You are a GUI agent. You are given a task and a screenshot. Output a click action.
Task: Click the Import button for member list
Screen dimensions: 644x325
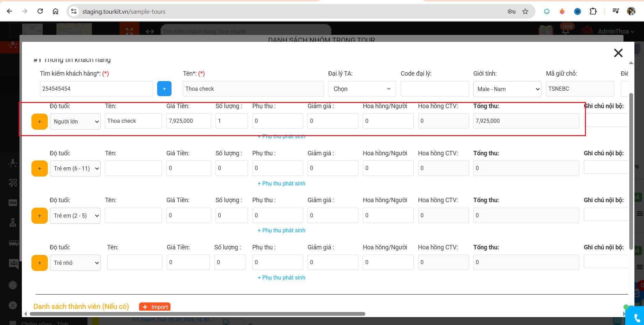click(x=155, y=307)
